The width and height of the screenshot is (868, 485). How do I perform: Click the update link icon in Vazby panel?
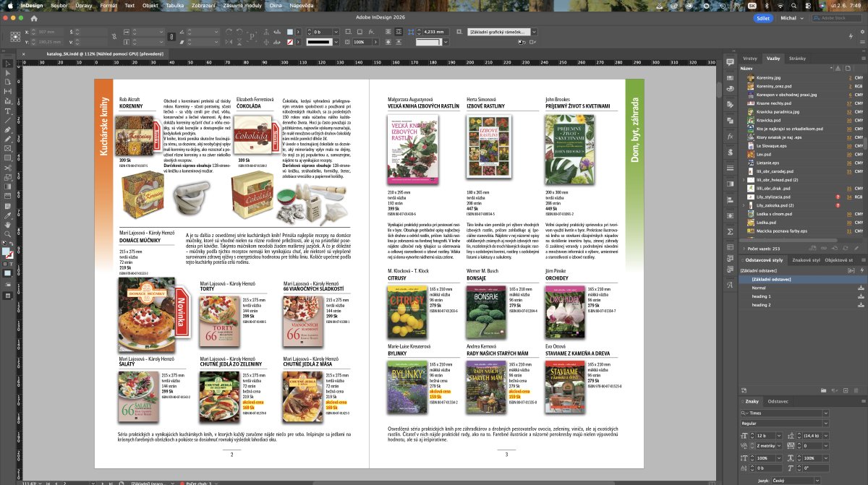point(846,249)
